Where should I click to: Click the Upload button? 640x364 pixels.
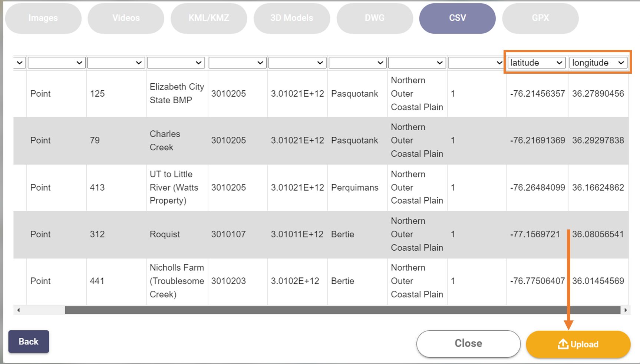[x=578, y=344]
